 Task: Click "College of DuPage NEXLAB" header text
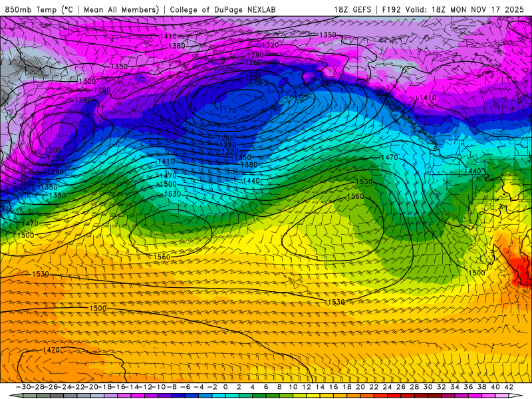(223, 9)
